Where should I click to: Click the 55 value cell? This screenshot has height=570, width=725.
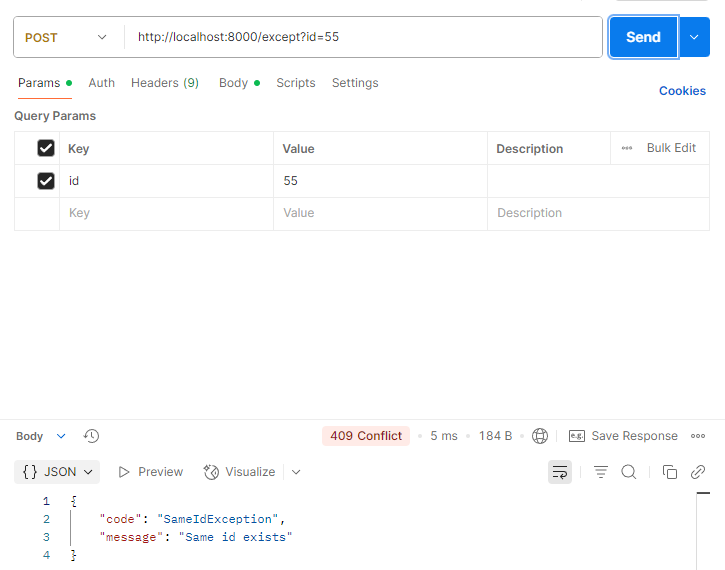pos(380,181)
